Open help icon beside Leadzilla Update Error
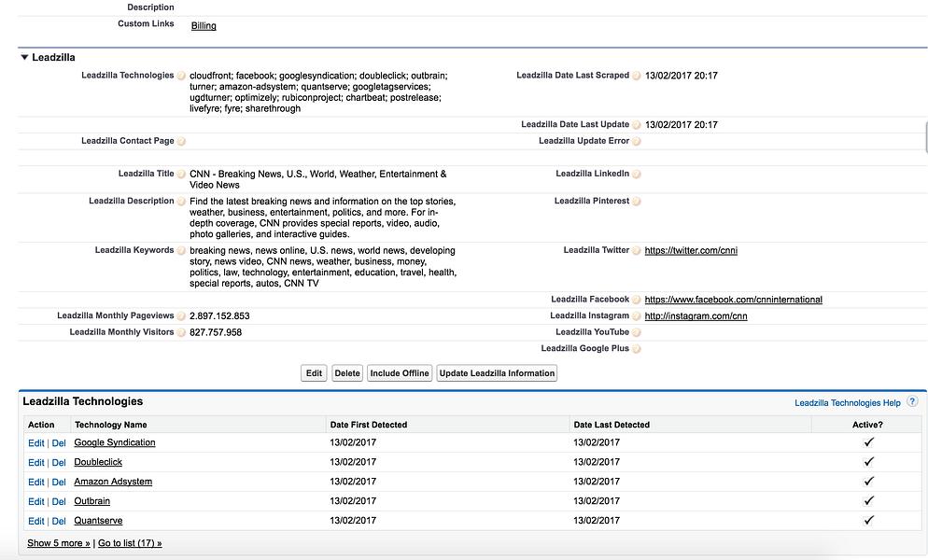928x560 pixels. [x=636, y=141]
